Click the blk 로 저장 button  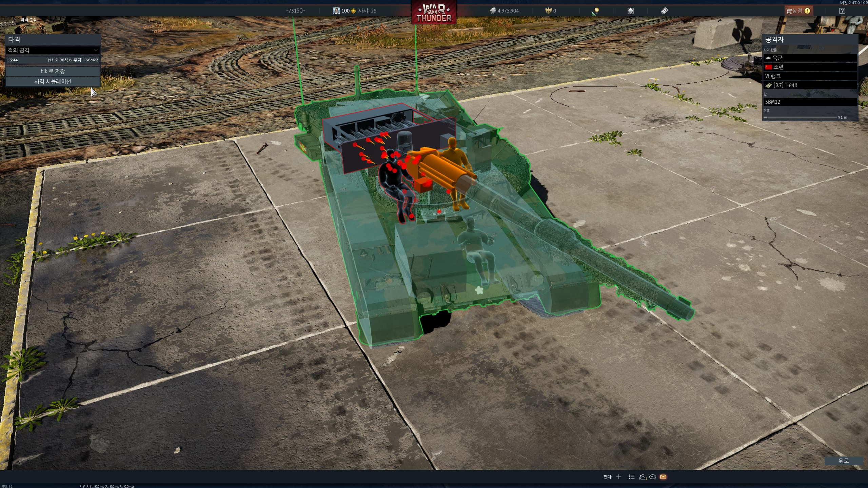click(x=53, y=71)
